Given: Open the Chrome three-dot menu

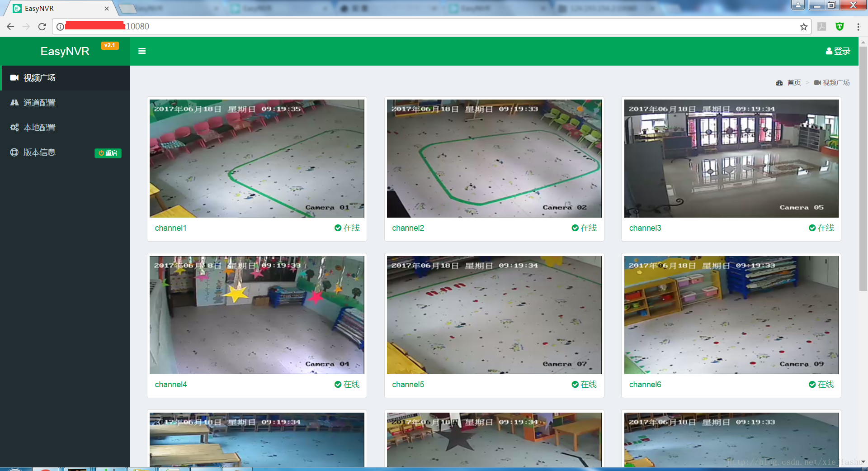Looking at the screenshot, I should (x=858, y=27).
